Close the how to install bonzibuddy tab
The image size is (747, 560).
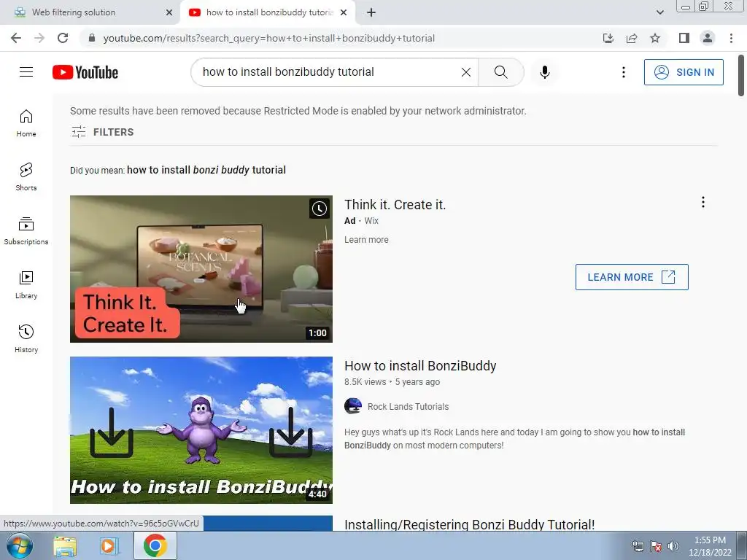[344, 12]
